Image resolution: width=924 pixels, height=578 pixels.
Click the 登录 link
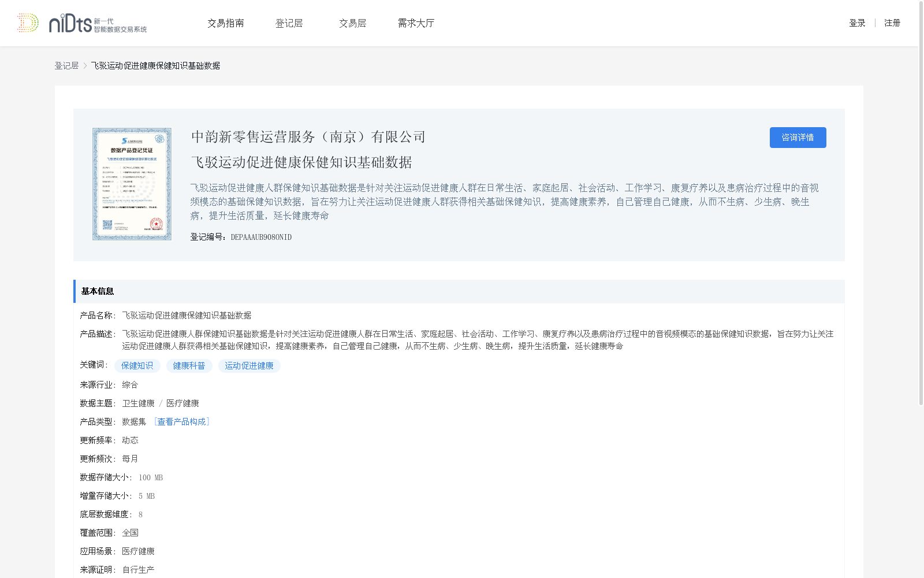click(x=857, y=23)
